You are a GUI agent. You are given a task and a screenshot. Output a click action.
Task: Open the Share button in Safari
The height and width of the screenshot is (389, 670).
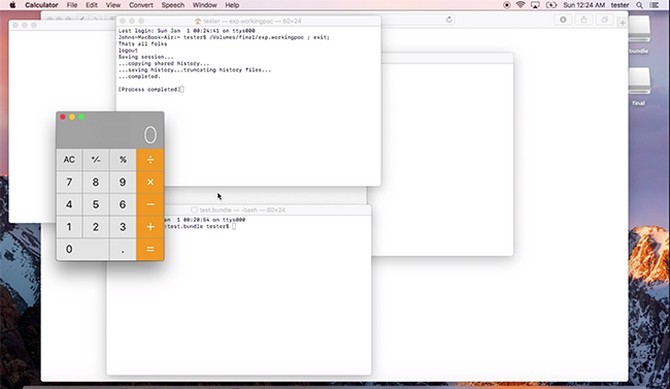coord(584,20)
